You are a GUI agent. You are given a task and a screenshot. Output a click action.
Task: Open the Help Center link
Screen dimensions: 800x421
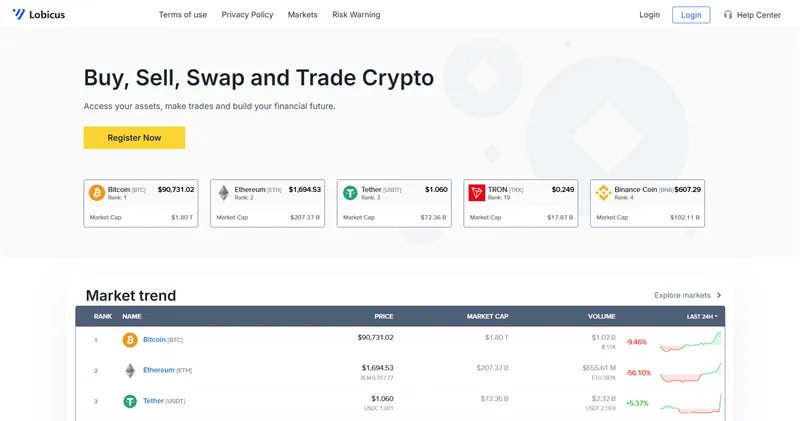click(x=752, y=15)
